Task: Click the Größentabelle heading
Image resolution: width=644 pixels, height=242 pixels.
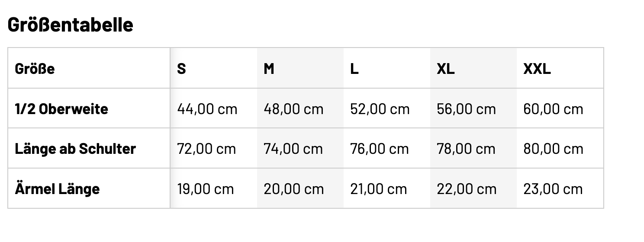Action: [x=71, y=25]
